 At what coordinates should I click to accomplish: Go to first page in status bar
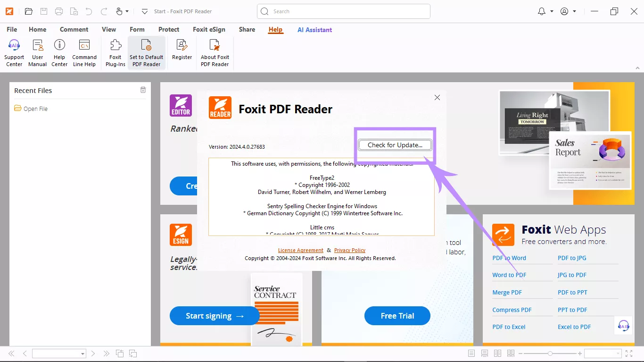coord(12,354)
